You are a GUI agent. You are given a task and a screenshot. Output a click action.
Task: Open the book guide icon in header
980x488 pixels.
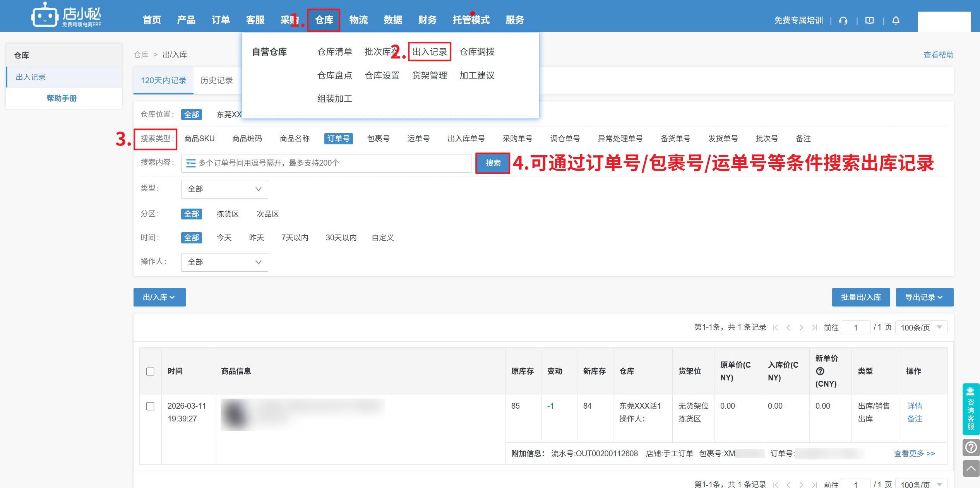pos(869,21)
